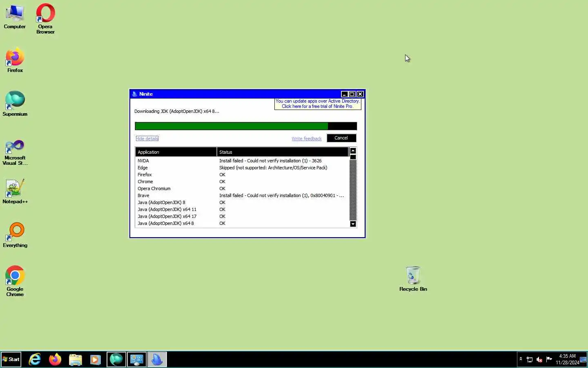Sort the list by Status column header
This screenshot has width=588, height=368.
[x=283, y=152]
